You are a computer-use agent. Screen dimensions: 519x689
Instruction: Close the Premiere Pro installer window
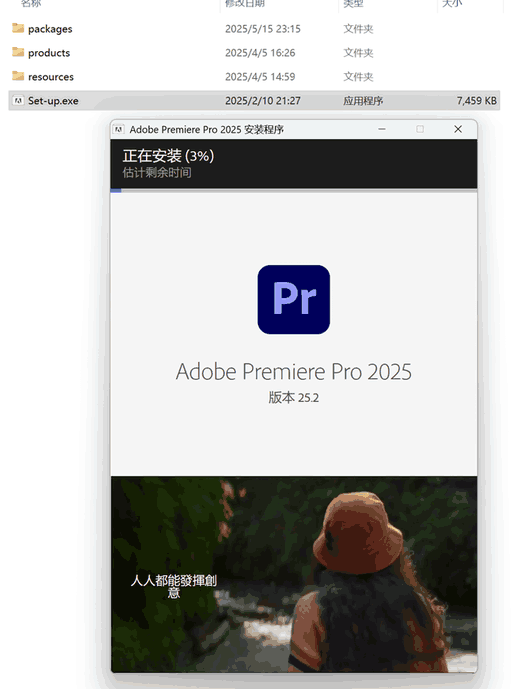click(458, 129)
